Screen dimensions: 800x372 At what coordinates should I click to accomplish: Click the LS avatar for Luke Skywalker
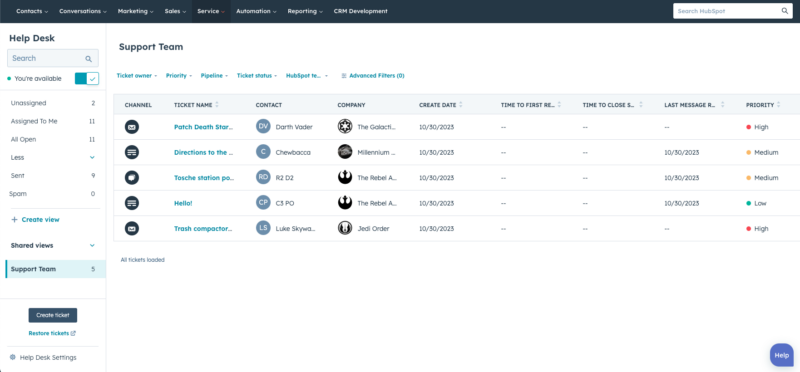click(263, 228)
